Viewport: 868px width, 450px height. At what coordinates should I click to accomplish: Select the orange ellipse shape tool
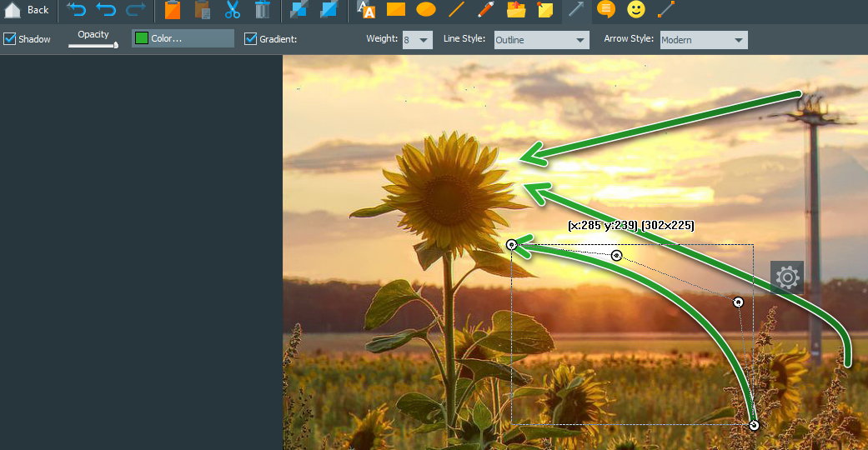tap(426, 10)
